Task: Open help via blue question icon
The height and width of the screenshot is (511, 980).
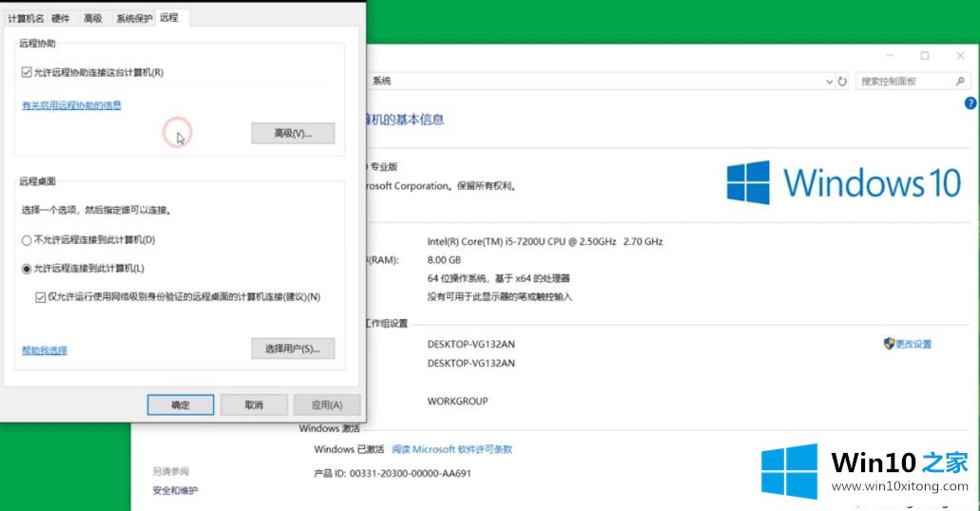Action: coord(970,104)
